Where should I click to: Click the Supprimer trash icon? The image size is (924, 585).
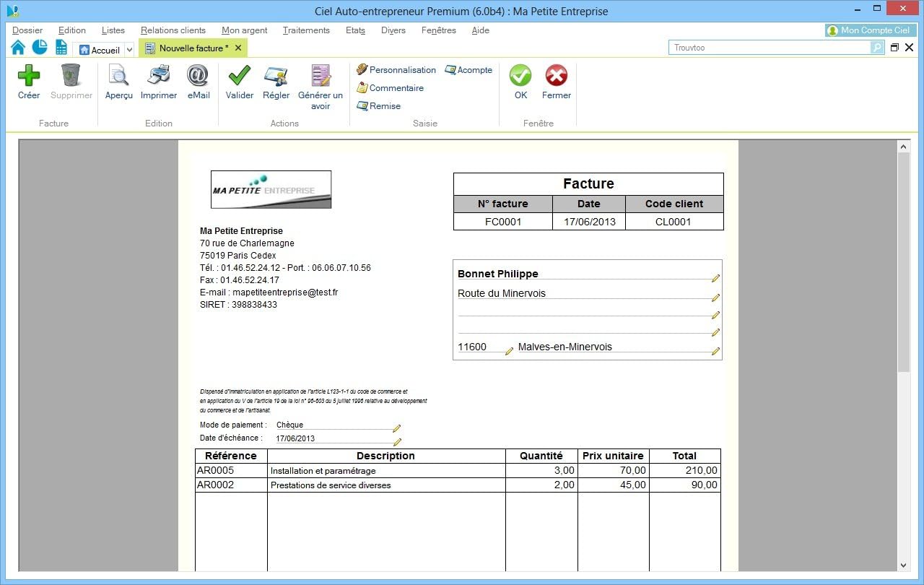[71, 81]
